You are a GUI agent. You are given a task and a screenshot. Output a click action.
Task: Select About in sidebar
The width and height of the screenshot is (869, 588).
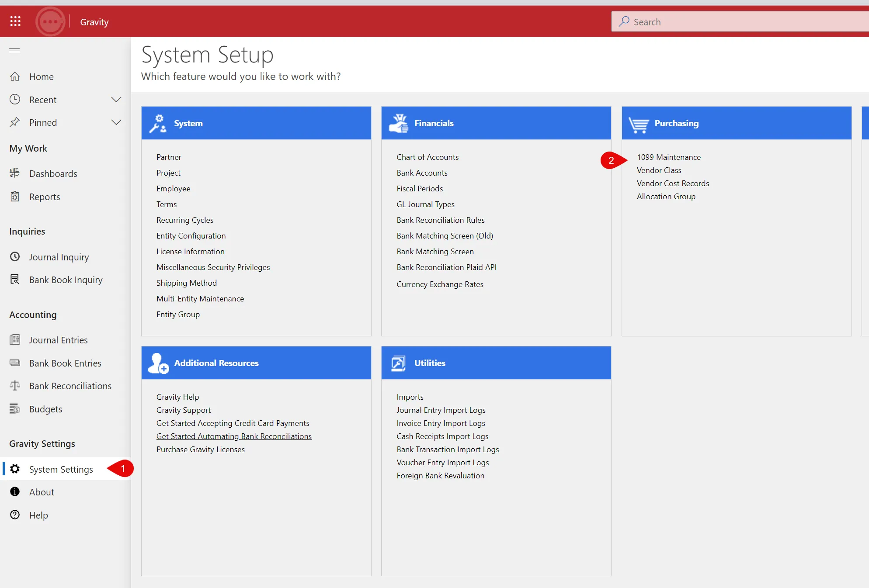(x=42, y=492)
